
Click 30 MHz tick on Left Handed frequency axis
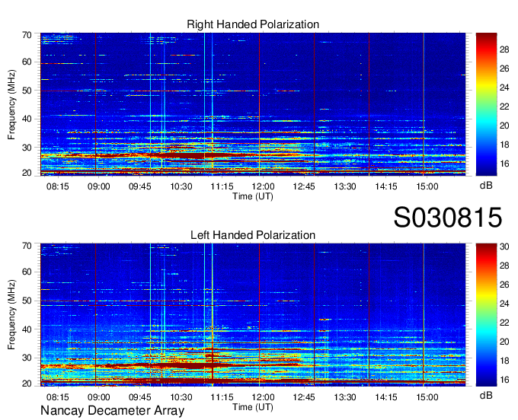click(x=27, y=358)
